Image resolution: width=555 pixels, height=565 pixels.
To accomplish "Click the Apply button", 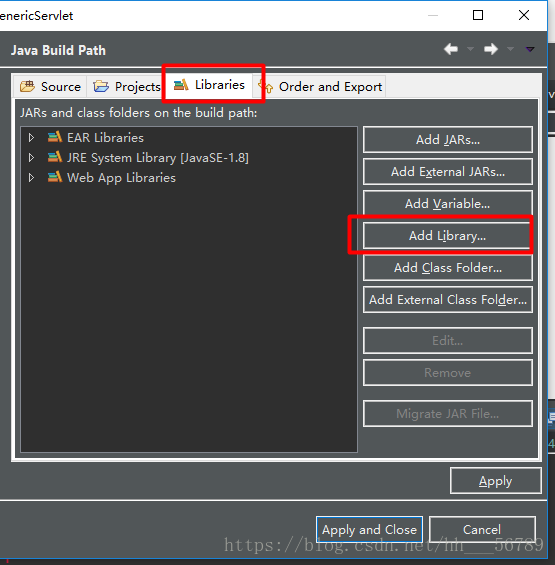I will point(496,481).
